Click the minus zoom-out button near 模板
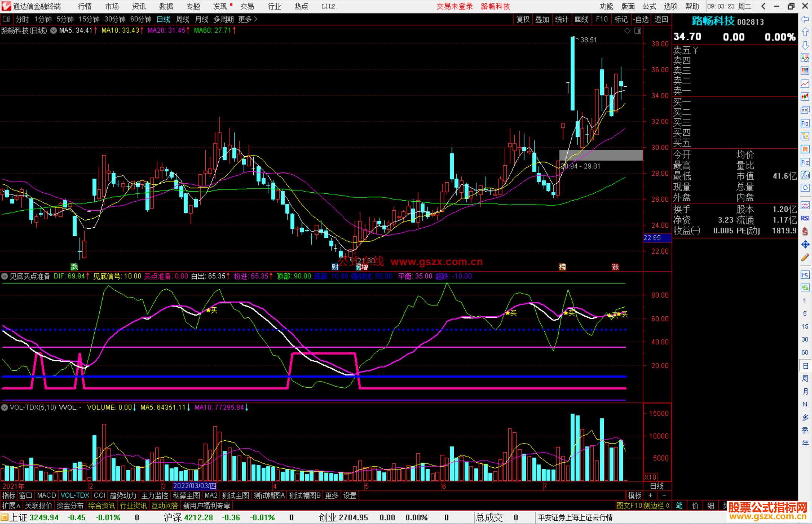 pyautogui.click(x=664, y=495)
